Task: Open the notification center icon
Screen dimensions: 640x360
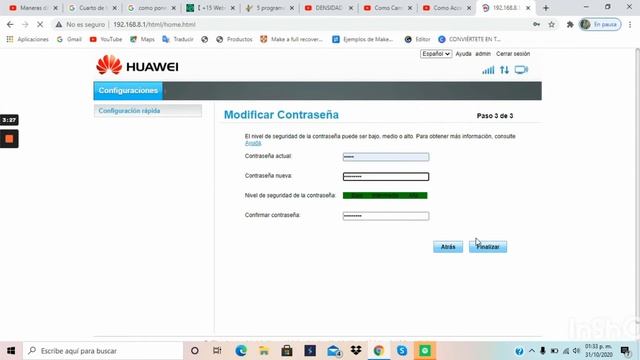Action: (626, 351)
